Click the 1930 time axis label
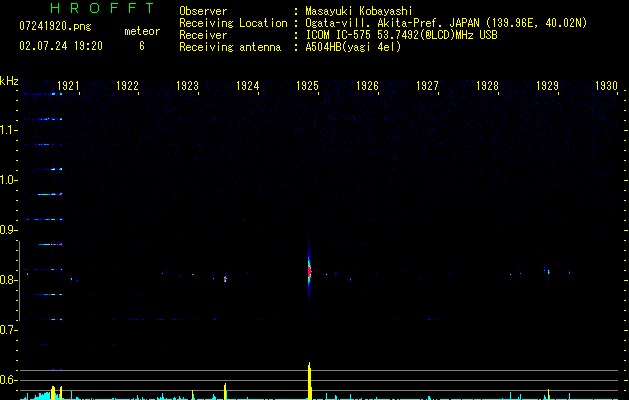 [606, 86]
